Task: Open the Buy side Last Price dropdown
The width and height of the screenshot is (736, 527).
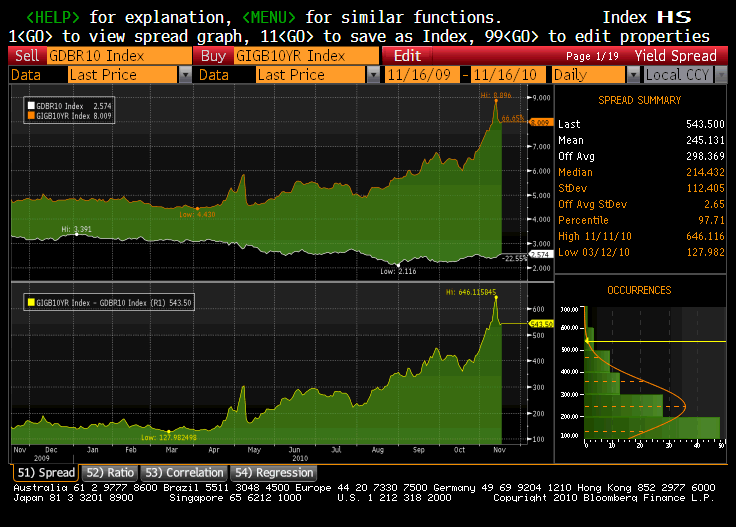Action: pos(372,75)
